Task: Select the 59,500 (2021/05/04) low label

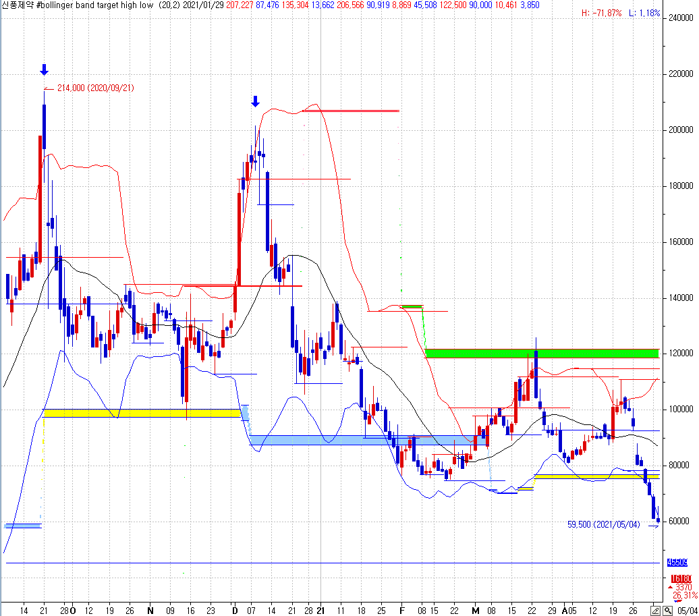Action: [604, 524]
